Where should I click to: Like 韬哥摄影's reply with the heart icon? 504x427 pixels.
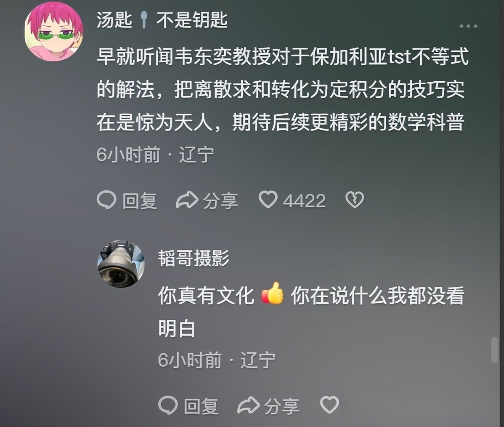[330, 405]
